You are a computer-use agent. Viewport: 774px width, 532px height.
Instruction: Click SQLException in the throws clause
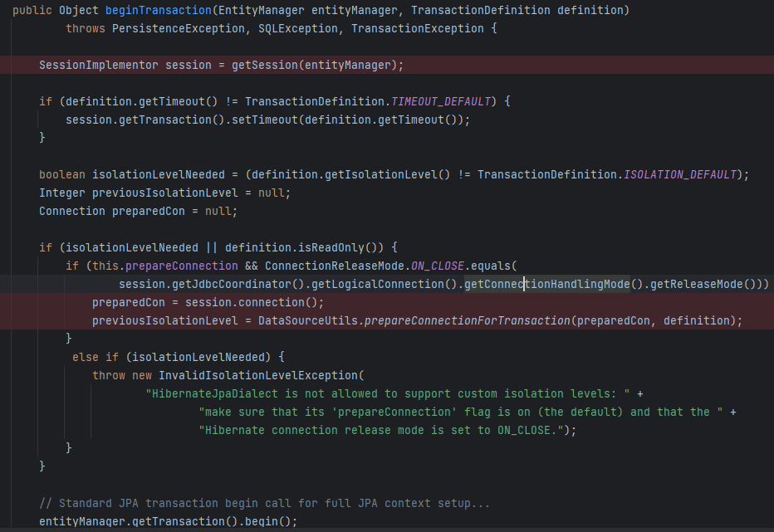pyautogui.click(x=298, y=28)
